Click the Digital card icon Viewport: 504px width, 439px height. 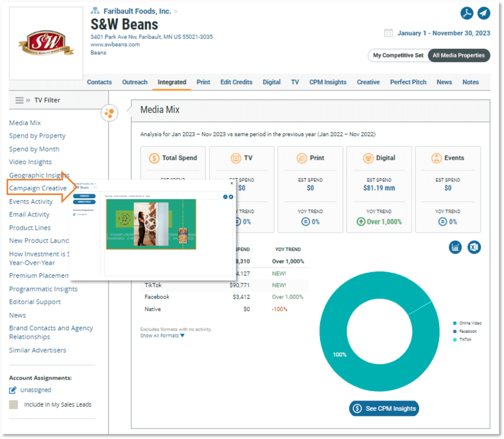[x=368, y=158]
